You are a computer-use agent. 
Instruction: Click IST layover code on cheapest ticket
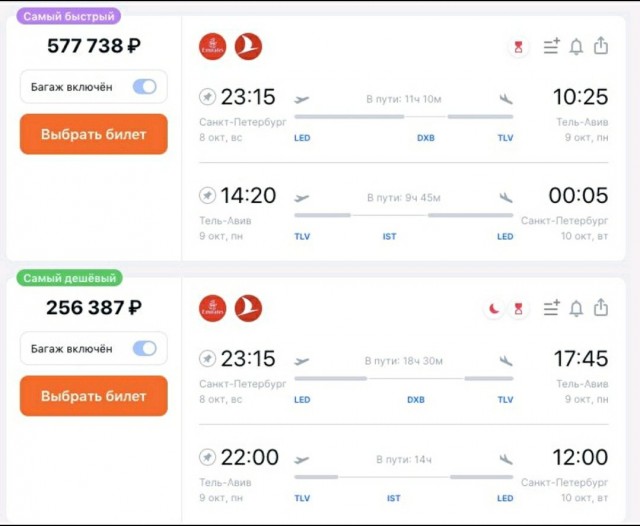point(393,498)
